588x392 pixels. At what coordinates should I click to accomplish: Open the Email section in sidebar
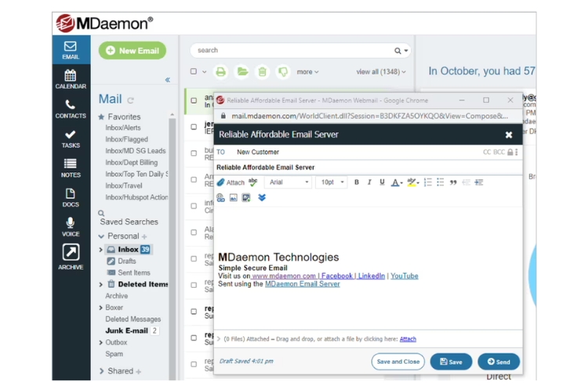pyautogui.click(x=71, y=50)
